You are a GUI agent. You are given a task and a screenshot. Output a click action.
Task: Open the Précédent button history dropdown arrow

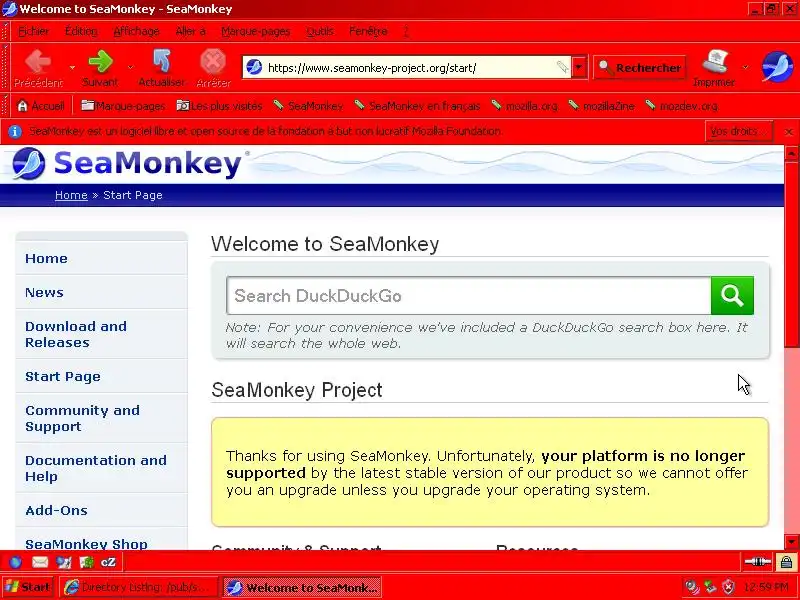[72, 67]
